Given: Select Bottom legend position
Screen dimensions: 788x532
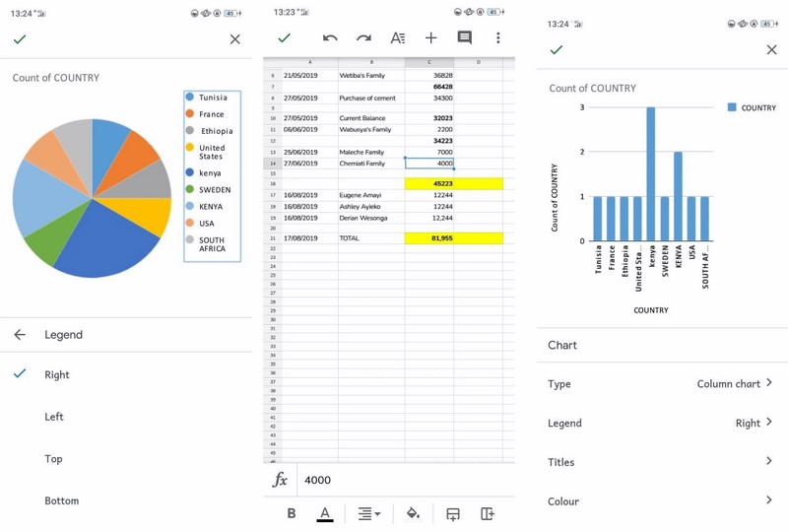Looking at the screenshot, I should point(62,500).
